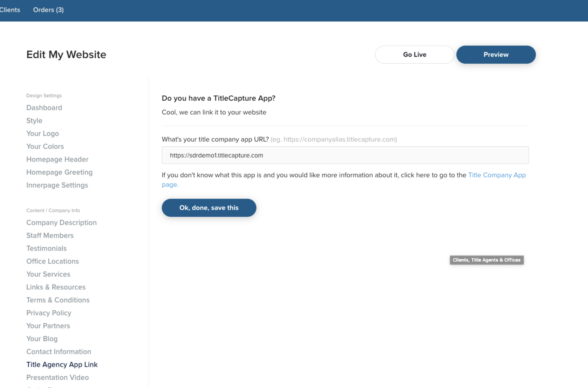
Task: Click the Preview button
Action: pos(496,54)
